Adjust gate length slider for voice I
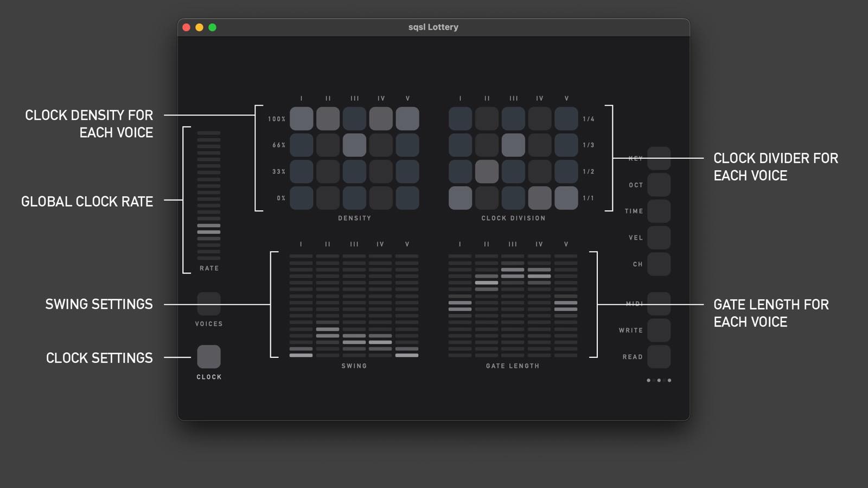This screenshot has width=868, height=488. 460,306
